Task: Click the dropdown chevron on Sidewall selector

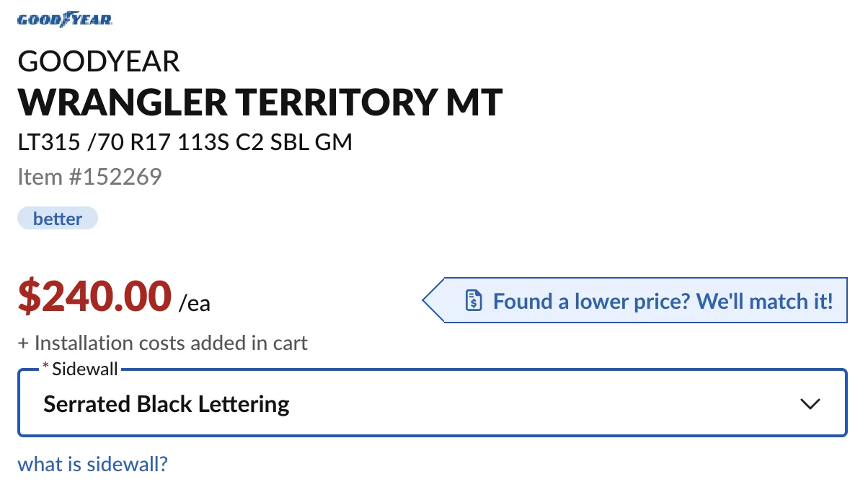Action: (x=810, y=404)
